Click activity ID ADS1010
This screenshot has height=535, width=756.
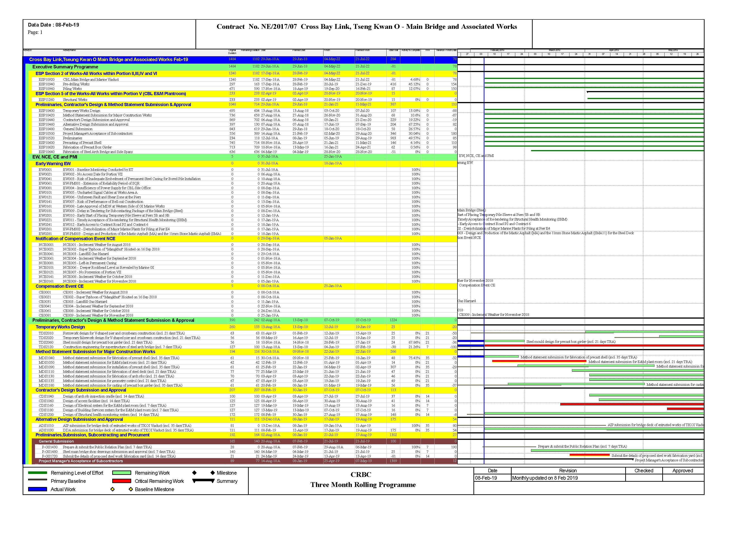point(46,426)
